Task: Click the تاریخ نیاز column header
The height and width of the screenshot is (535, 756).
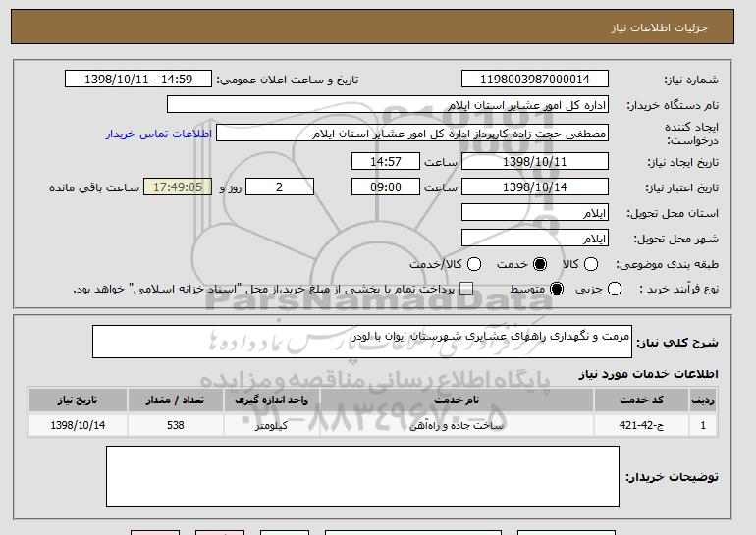Action: [x=78, y=401]
